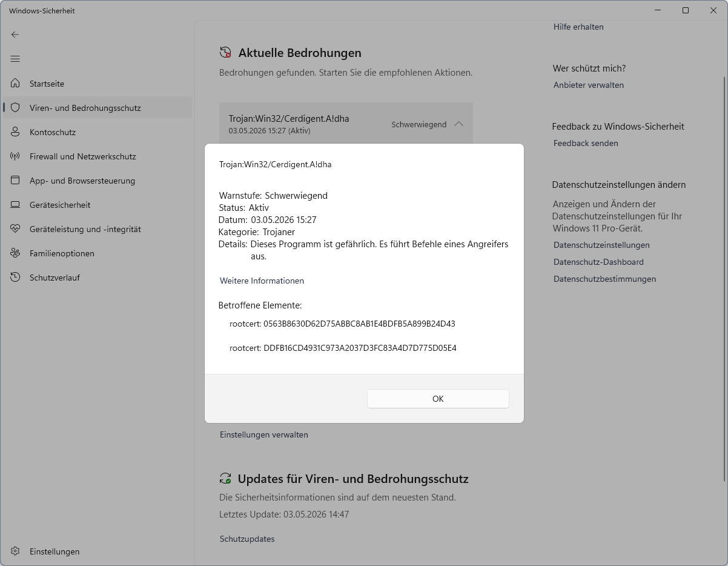The width and height of the screenshot is (728, 566).
Task: Collapse the Trojan threat chevron
Action: [458, 124]
